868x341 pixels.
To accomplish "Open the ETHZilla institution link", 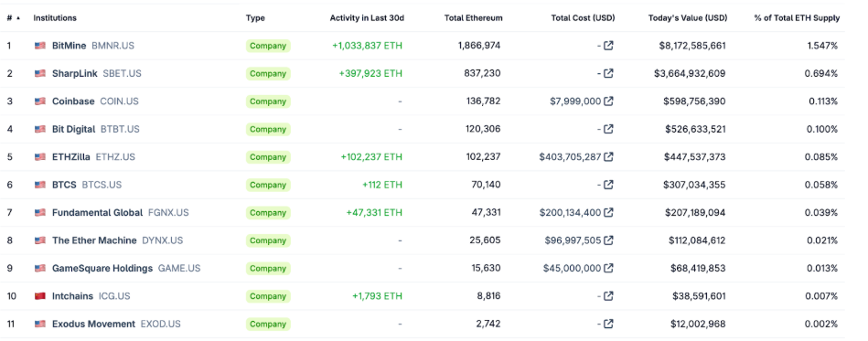I will point(71,156).
